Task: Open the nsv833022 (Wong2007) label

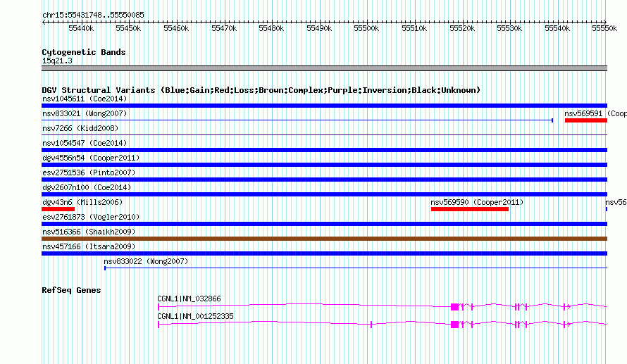Action: pyautogui.click(x=146, y=261)
